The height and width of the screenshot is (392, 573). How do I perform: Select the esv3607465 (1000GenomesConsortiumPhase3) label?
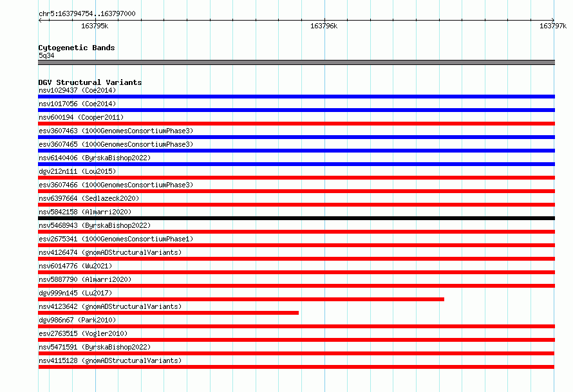[x=116, y=144]
